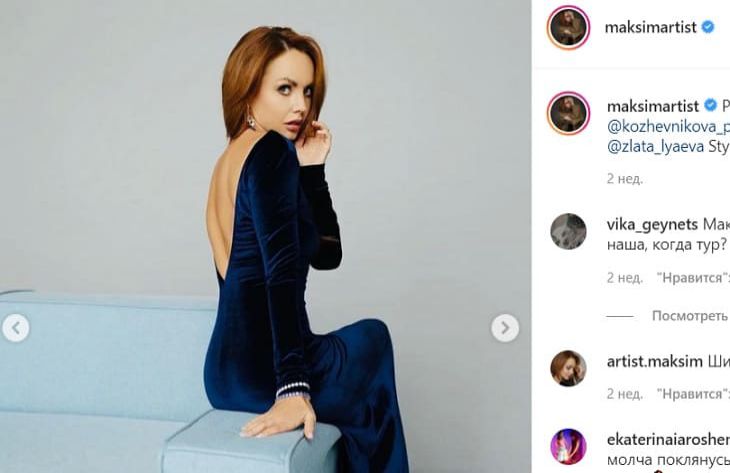Open maksimartist username in post header
The width and height of the screenshot is (730, 473).
[x=650, y=27]
